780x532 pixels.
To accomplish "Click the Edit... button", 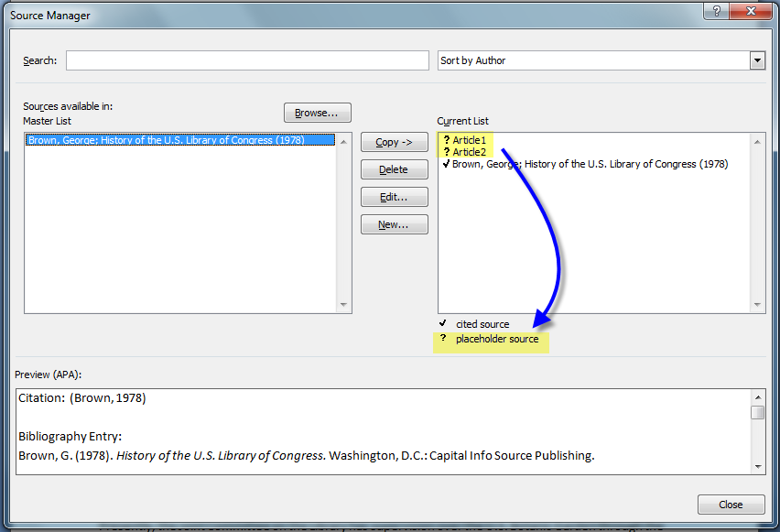I will point(394,197).
